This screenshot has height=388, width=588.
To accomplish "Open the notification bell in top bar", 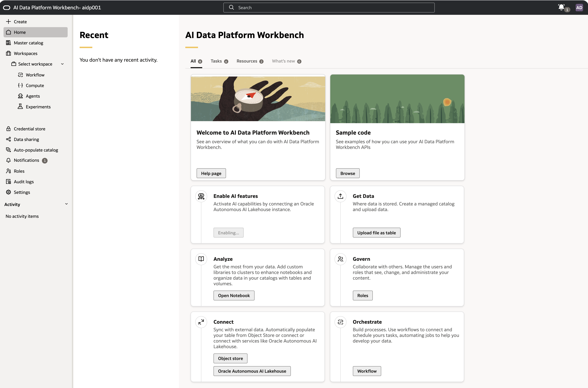I will tap(561, 7).
